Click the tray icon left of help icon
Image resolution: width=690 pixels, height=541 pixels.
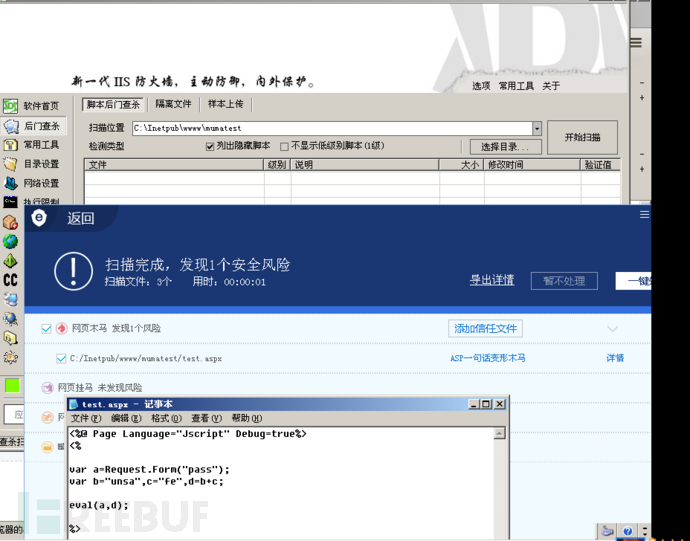coord(607,531)
